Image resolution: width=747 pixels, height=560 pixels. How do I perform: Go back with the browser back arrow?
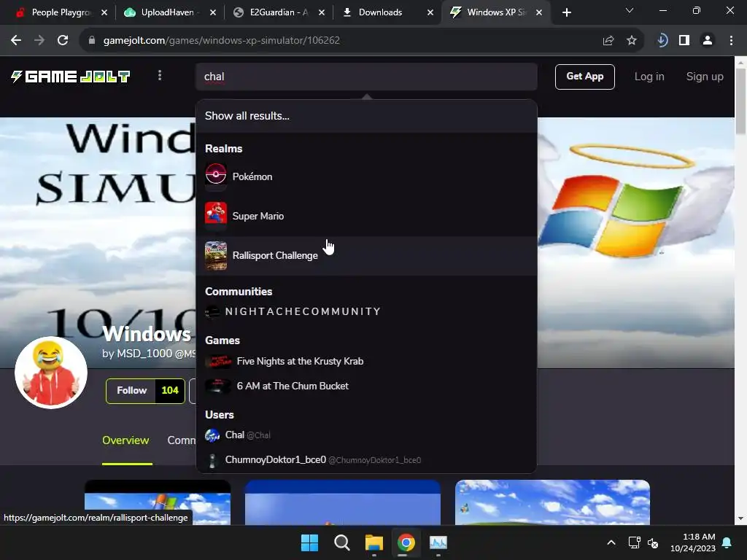coord(16,41)
